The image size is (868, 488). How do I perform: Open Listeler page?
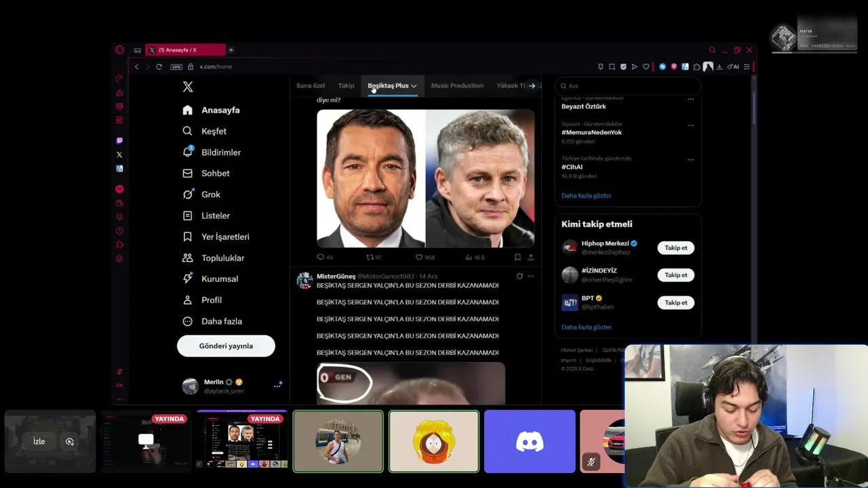[206, 216]
